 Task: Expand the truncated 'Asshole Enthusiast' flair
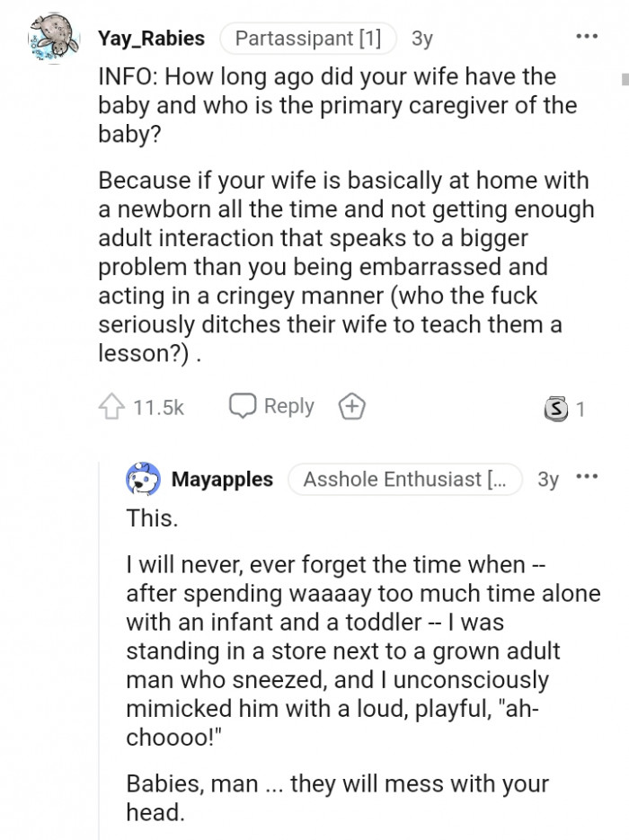[404, 479]
